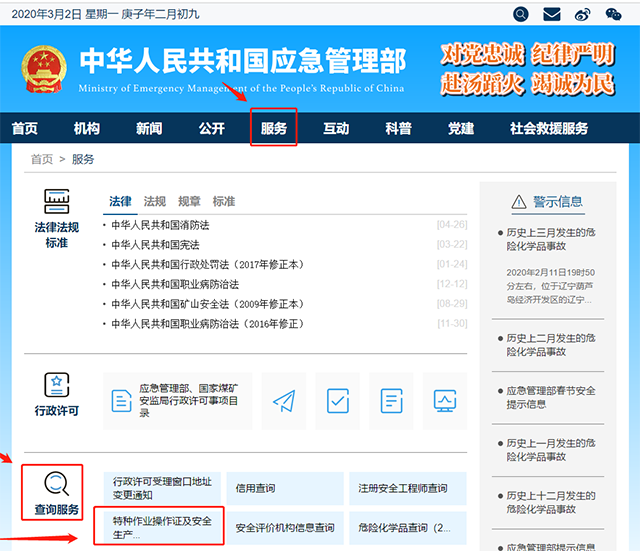Screen dimensions: 640x551
Task: Open the 服务 navigation menu item
Action: pyautogui.click(x=273, y=129)
